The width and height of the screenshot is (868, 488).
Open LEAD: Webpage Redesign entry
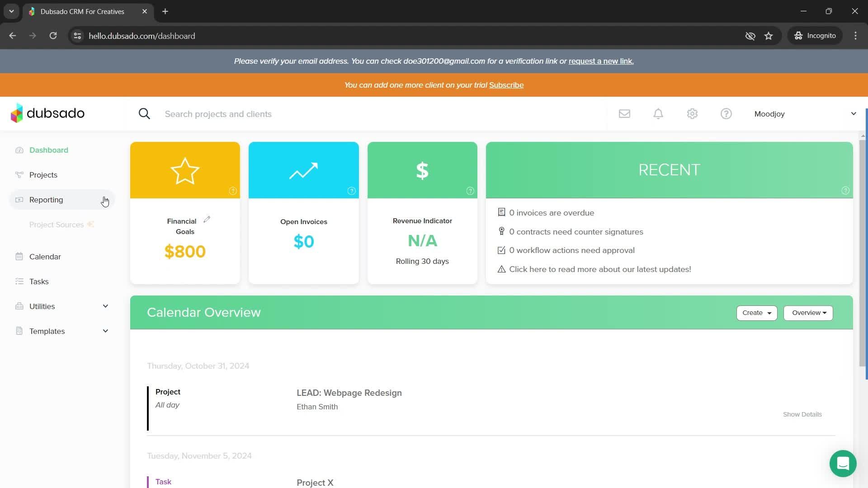349,393
